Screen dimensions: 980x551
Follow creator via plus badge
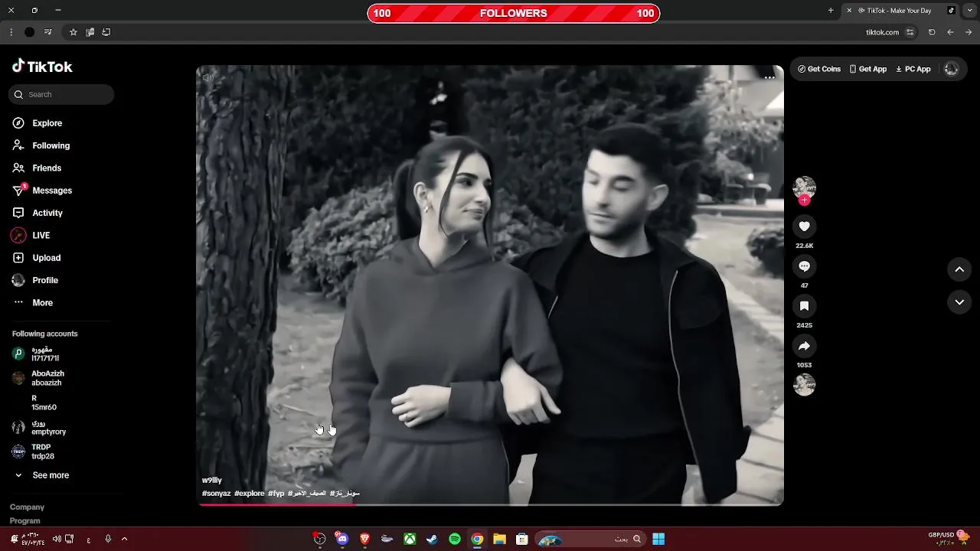coord(804,200)
